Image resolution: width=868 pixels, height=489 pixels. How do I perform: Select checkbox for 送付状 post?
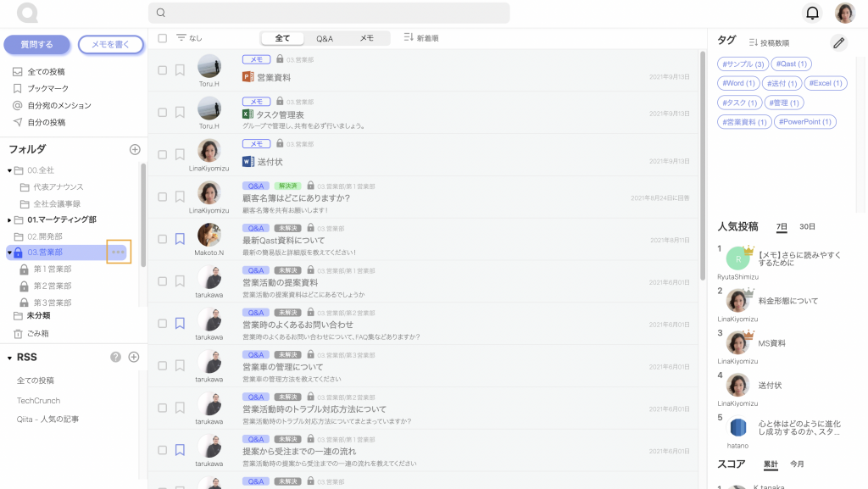click(x=163, y=155)
